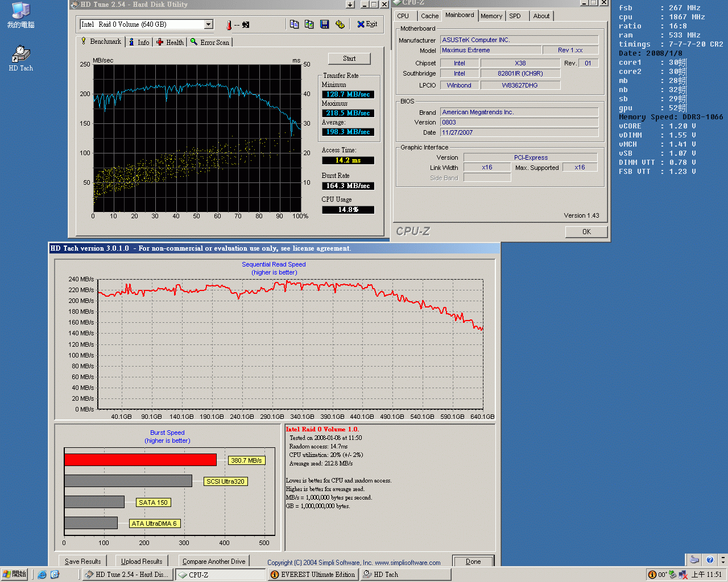Click the Burst Rate value 164.3 MB/sec
Viewport: 728px width, 582px height.
point(348,186)
